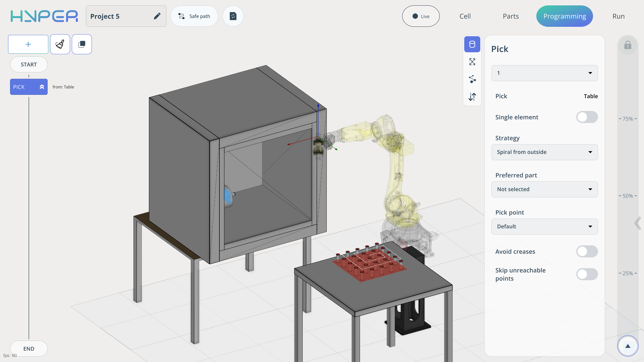Click the file refresh icon button
Screen dimensions: 644x362
233,16
